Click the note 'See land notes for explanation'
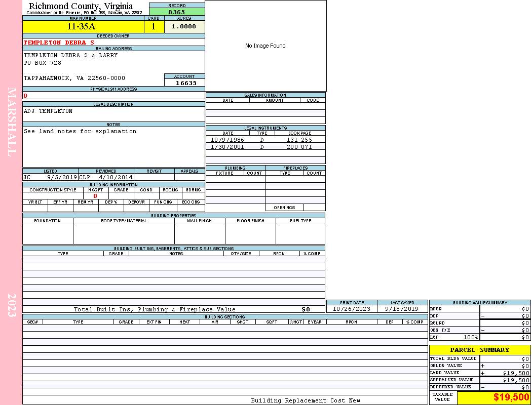The image size is (532, 405). (x=80, y=132)
